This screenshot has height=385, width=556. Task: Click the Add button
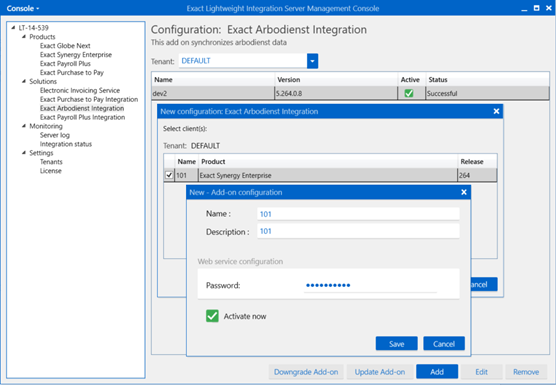pyautogui.click(x=437, y=372)
